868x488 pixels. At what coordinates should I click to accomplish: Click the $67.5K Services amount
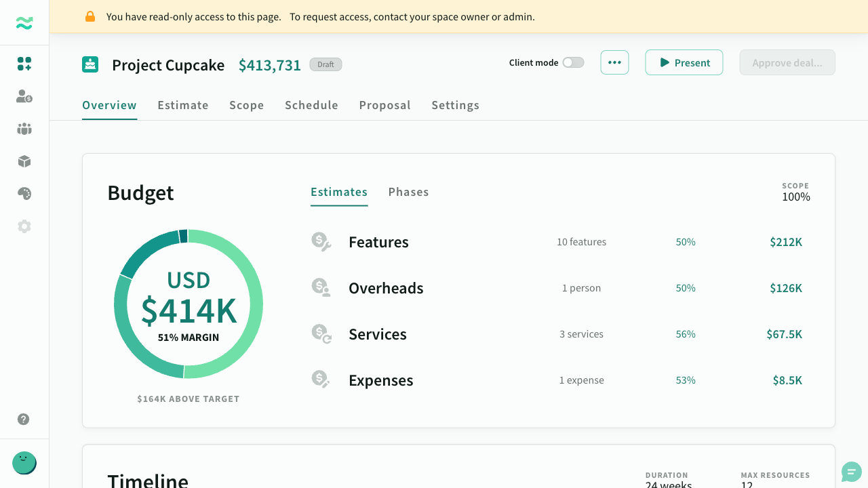pyautogui.click(x=785, y=334)
